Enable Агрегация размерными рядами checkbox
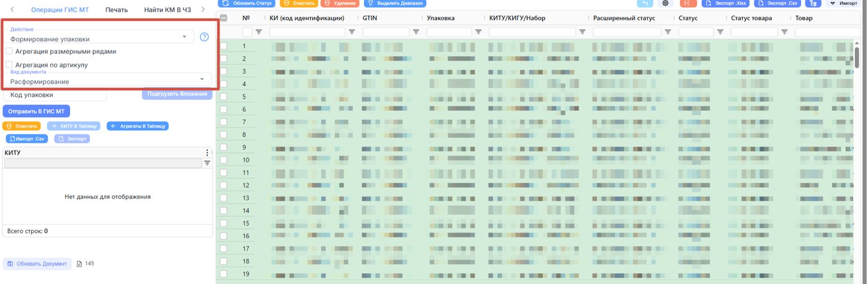868x284 pixels. tap(9, 51)
